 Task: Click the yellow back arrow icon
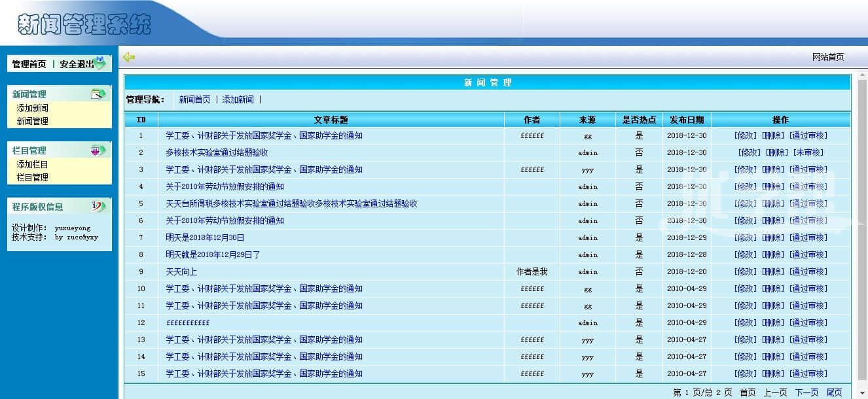[129, 58]
